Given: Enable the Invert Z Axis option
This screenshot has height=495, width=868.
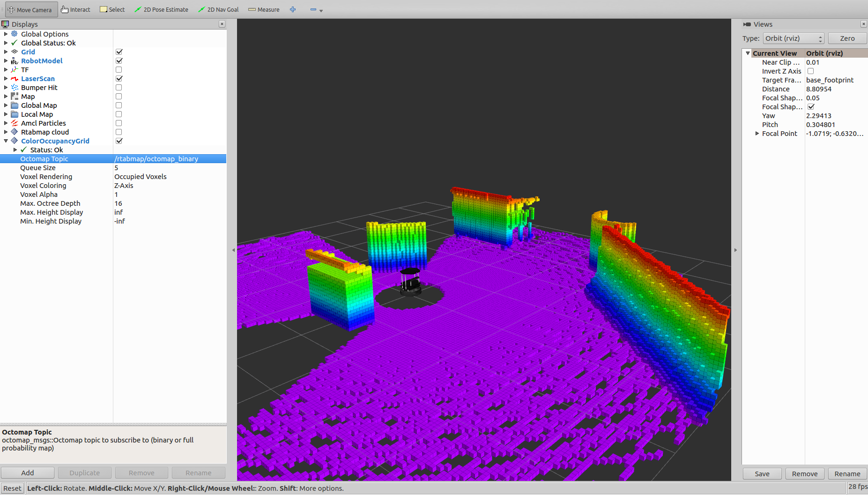Looking at the screenshot, I should [811, 71].
